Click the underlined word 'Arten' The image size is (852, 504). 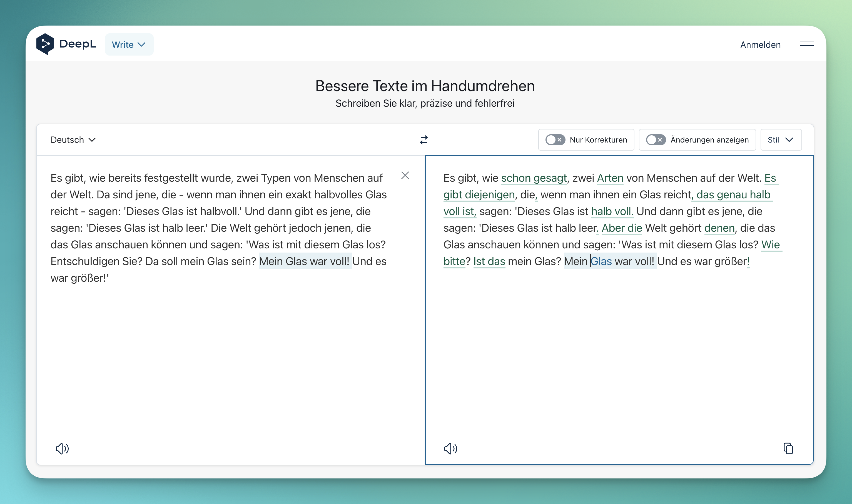[x=610, y=178]
